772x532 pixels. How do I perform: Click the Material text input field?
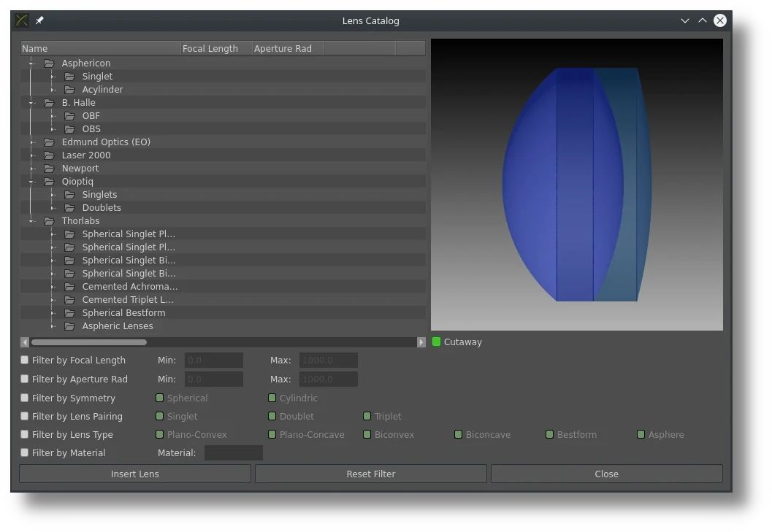[x=233, y=453]
